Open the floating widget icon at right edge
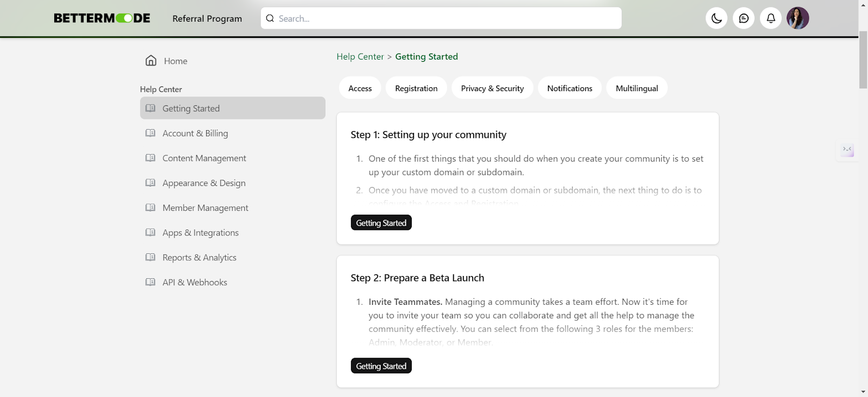The width and height of the screenshot is (868, 397). pos(847,150)
